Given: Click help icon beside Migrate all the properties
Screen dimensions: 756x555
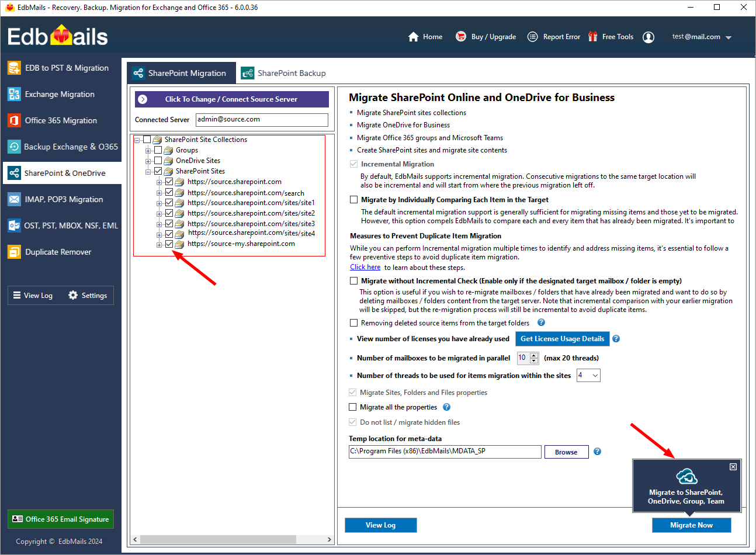Looking at the screenshot, I should coord(446,407).
